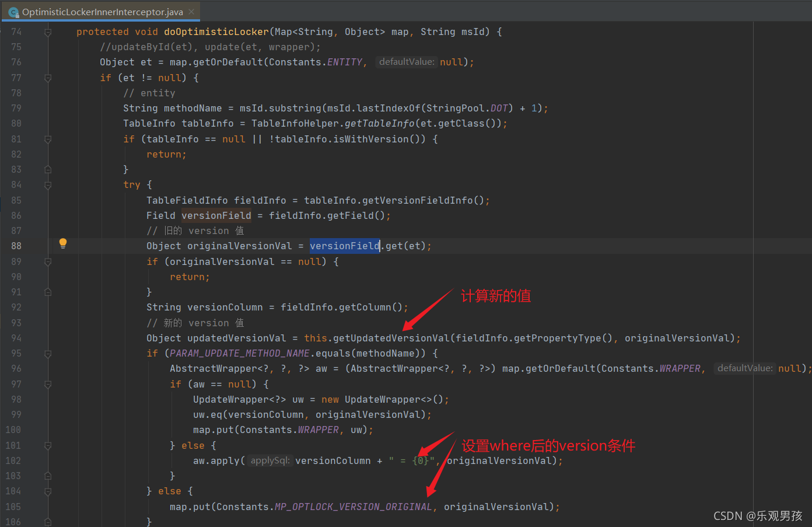Viewport: 812px width, 527px height.
Task: Click the 'return;' statement on line 82
Action: [x=166, y=154]
